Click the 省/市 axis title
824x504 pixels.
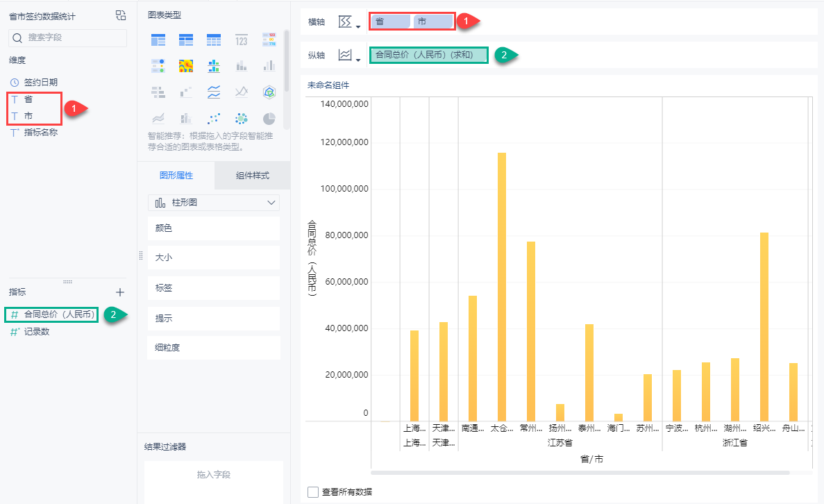[591, 460]
